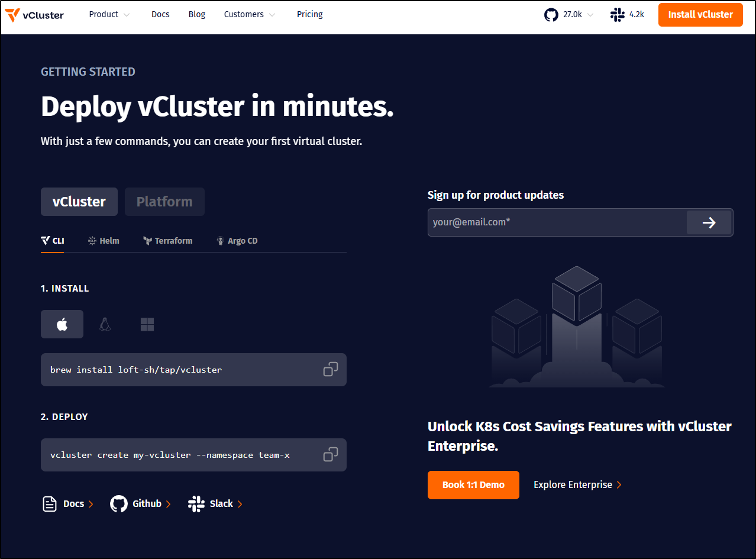Screen dimensions: 756x559
Task: Click 'Sign up for product updates' text
Action: (496, 195)
